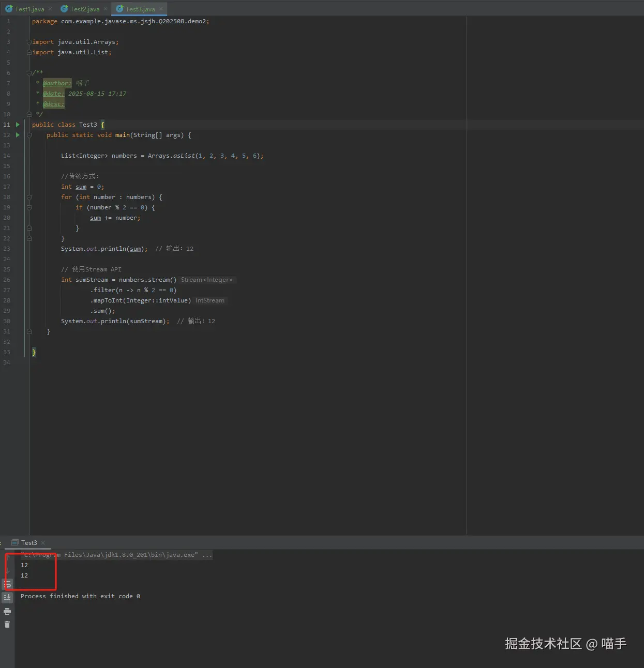Viewport: 644px width, 668px height.
Task: Click the first 12 output line
Action: click(x=24, y=565)
